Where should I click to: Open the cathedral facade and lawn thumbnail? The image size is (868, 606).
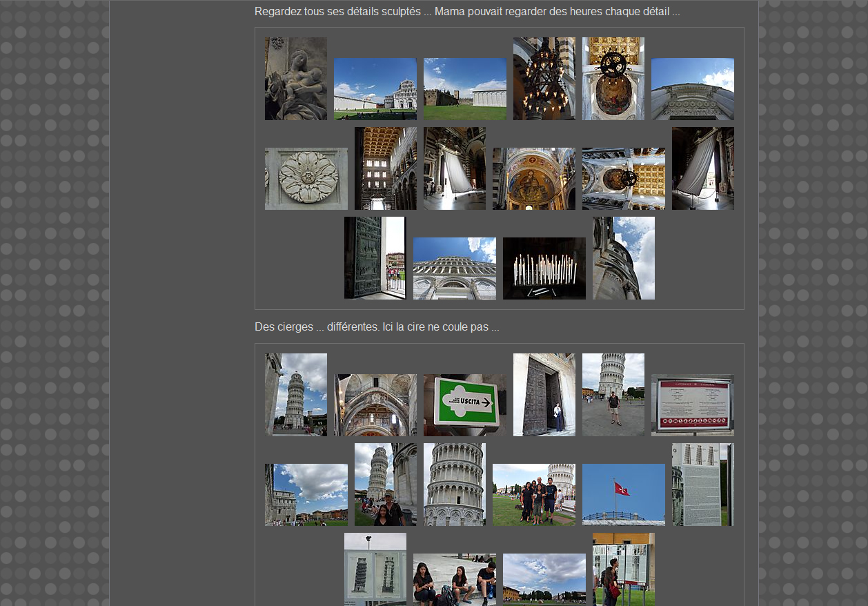point(375,88)
